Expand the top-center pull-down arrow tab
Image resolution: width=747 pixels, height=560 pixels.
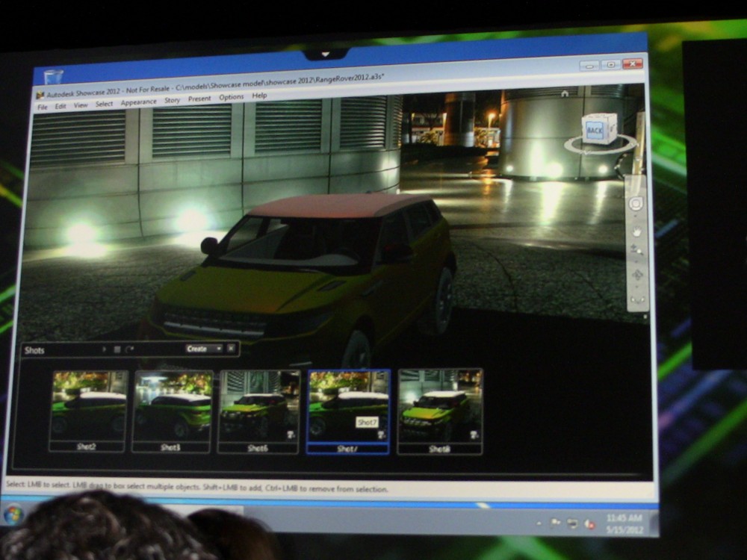325,55
